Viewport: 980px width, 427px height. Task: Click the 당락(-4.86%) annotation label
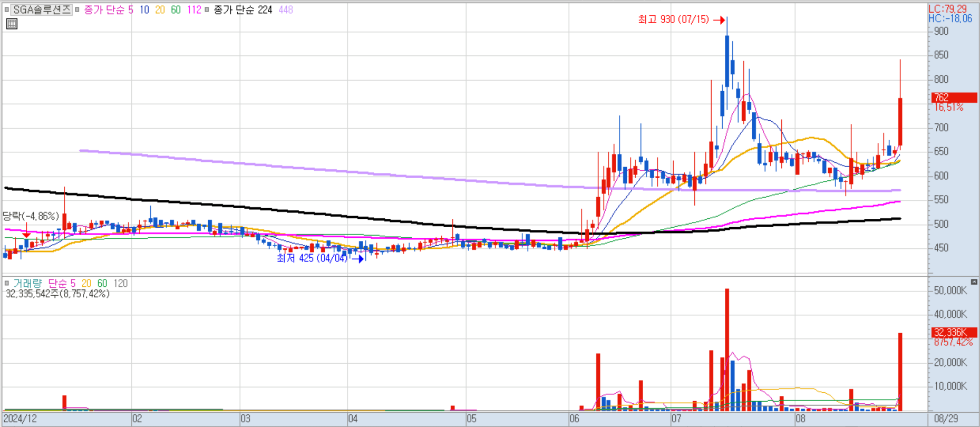[31, 216]
